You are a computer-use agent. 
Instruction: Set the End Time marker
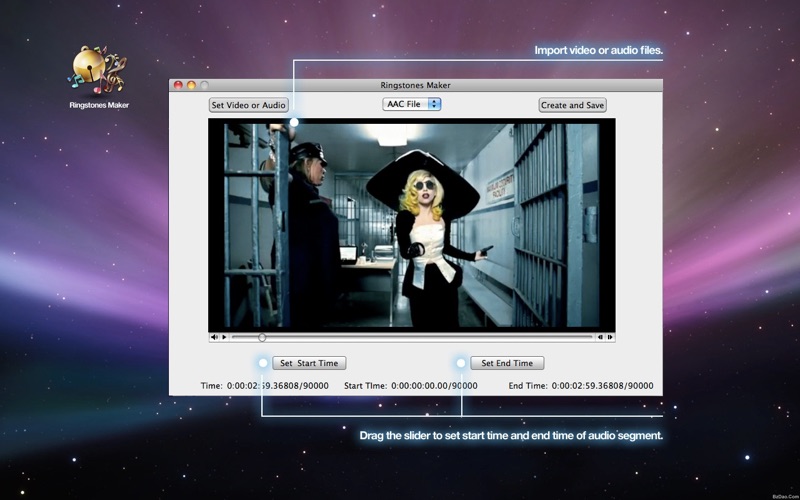[x=507, y=363]
